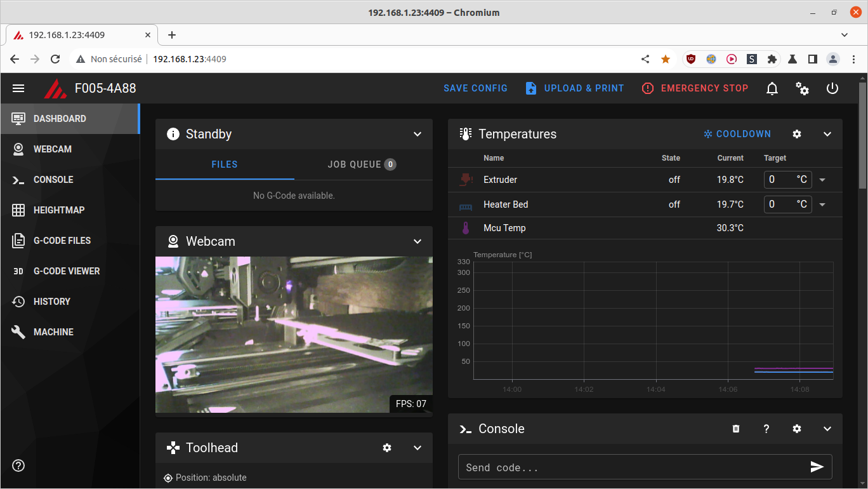
Task: Toggle the hamburger navigation menu
Action: 18,88
